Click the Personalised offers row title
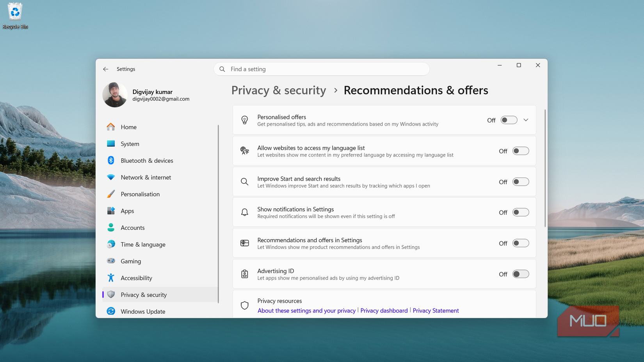Image resolution: width=644 pixels, height=362 pixels. (x=281, y=117)
